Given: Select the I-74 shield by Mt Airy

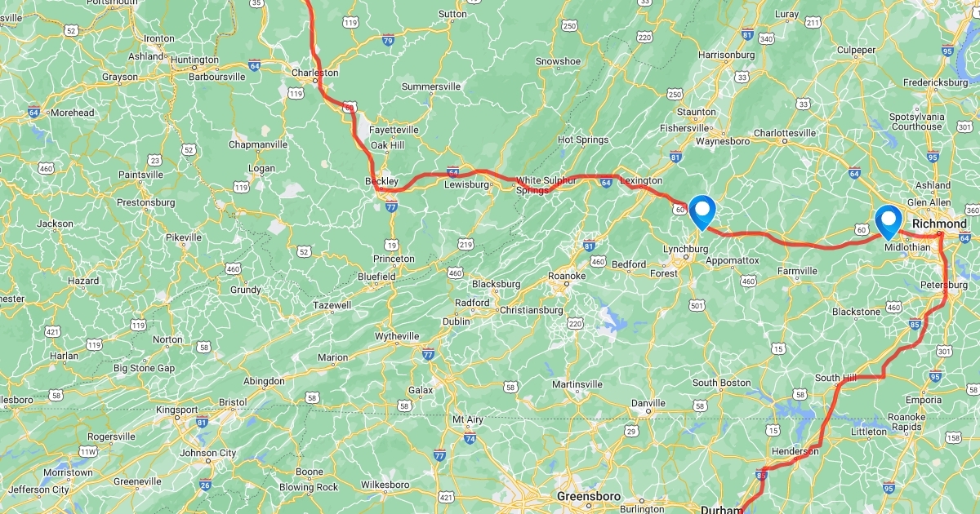Looking at the screenshot, I should (x=470, y=438).
